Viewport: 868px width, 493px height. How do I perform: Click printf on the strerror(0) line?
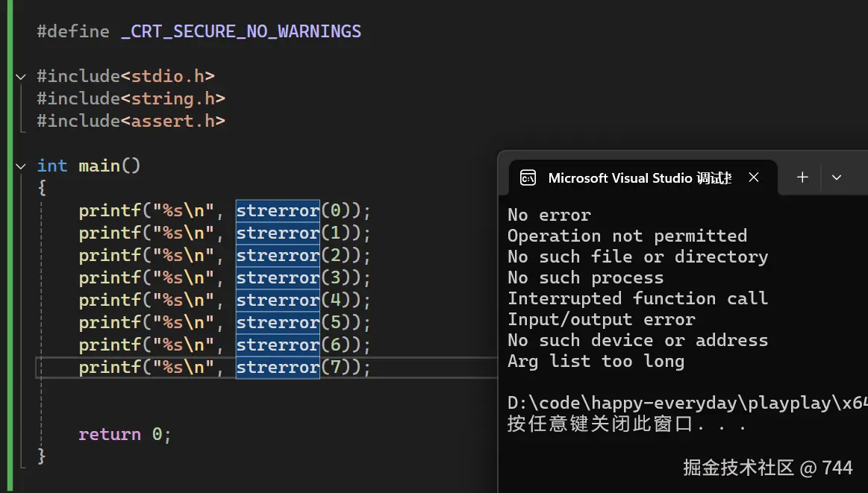click(110, 211)
